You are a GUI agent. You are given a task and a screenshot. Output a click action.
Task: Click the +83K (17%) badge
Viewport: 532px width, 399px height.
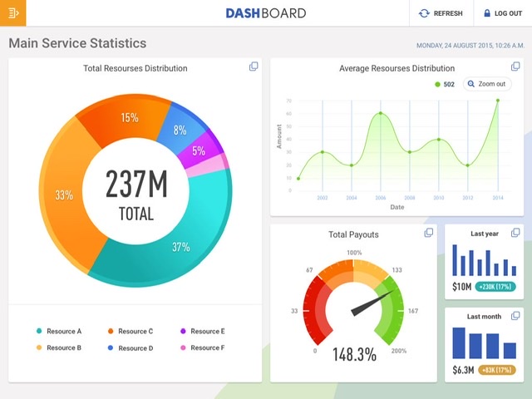click(x=497, y=370)
